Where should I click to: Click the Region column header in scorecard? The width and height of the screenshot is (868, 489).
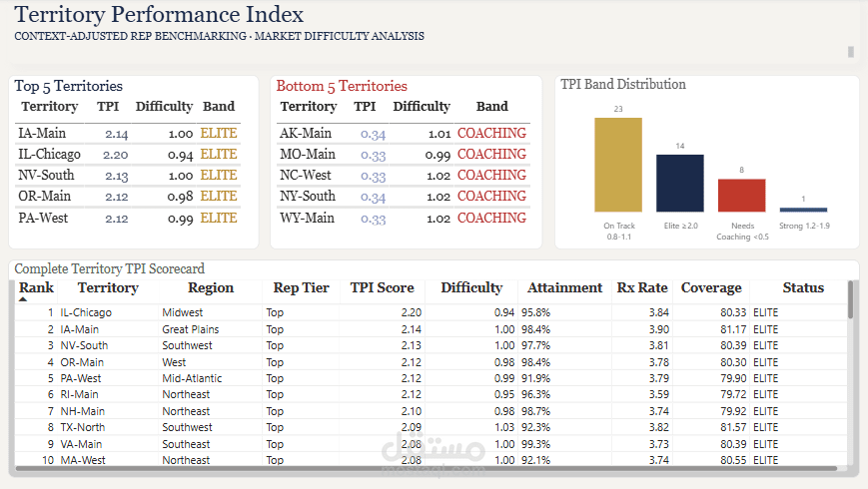[211, 287]
